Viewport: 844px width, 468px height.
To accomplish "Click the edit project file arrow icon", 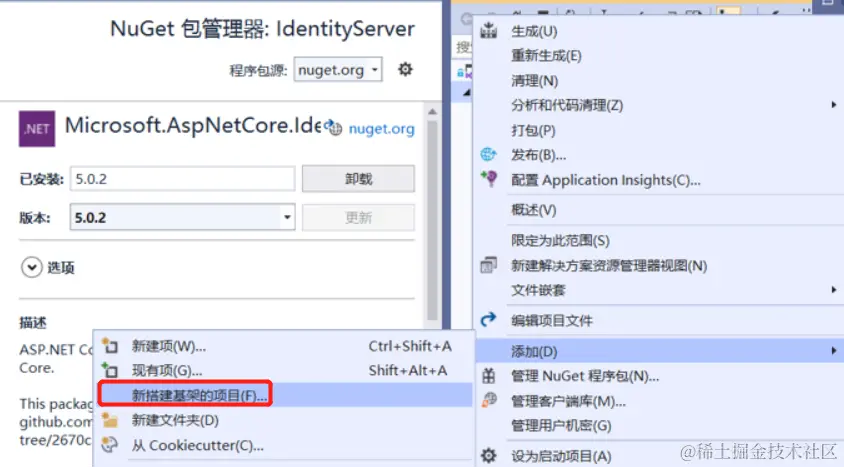I will coord(488,319).
